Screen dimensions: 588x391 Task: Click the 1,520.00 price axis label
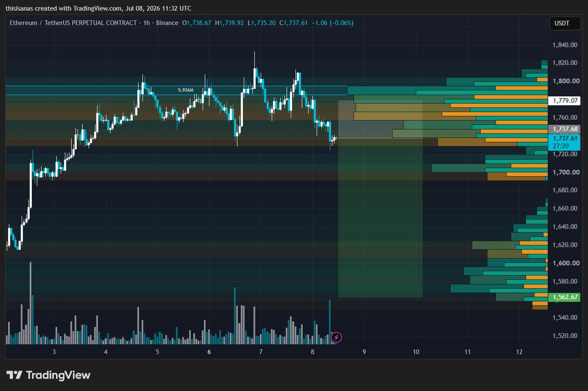(x=566, y=336)
